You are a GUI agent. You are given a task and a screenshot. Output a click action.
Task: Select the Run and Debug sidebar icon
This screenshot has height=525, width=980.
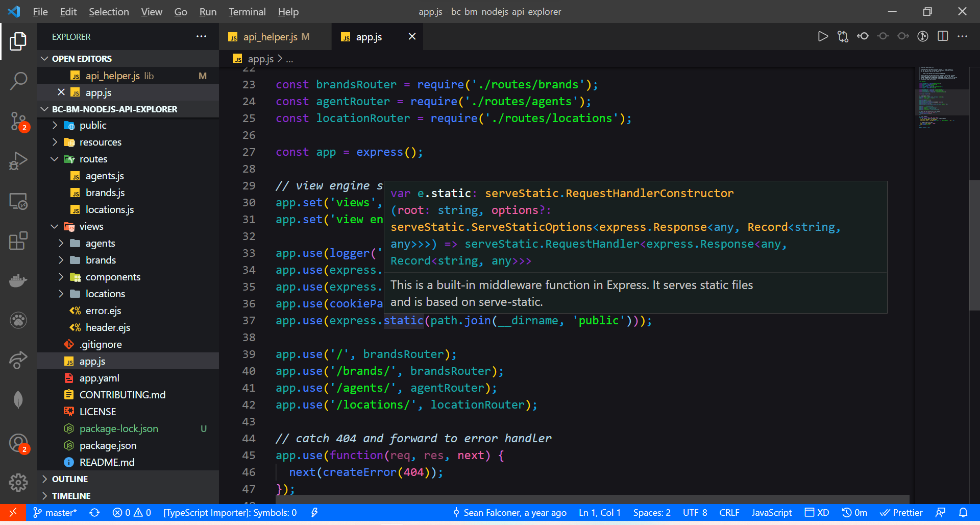click(19, 160)
